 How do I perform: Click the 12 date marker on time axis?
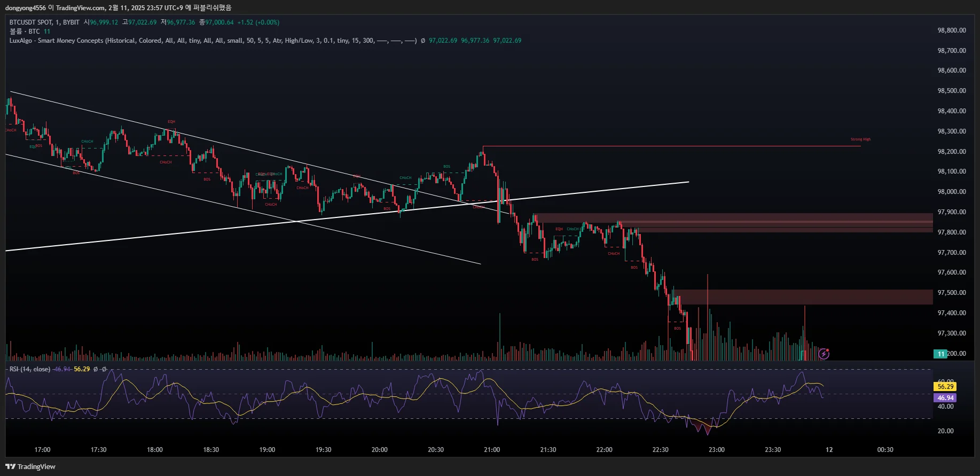pyautogui.click(x=829, y=450)
